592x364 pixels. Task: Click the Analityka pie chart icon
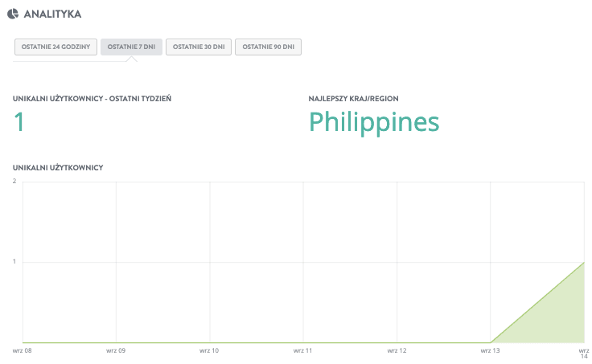pos(13,14)
